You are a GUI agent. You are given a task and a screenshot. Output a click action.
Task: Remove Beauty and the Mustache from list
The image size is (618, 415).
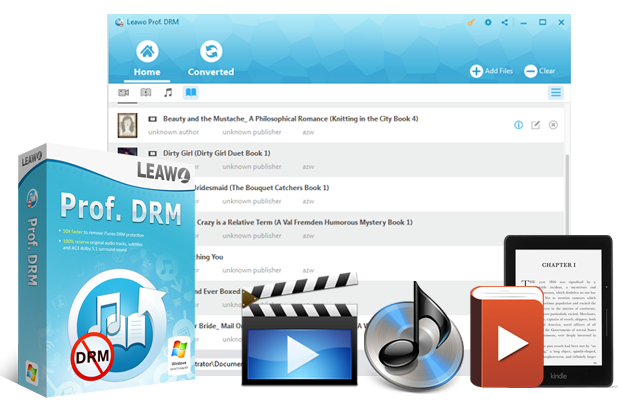coord(553,125)
